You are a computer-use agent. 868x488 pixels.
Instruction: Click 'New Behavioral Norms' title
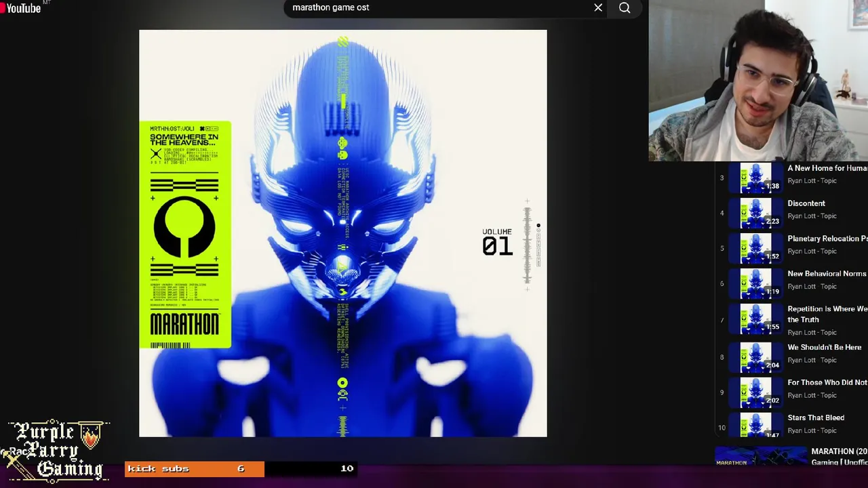[827, 274]
